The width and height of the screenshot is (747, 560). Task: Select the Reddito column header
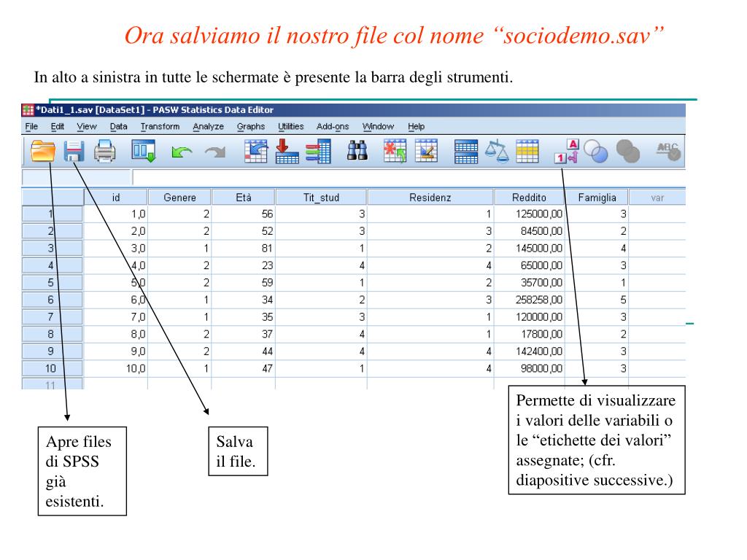coord(530,197)
